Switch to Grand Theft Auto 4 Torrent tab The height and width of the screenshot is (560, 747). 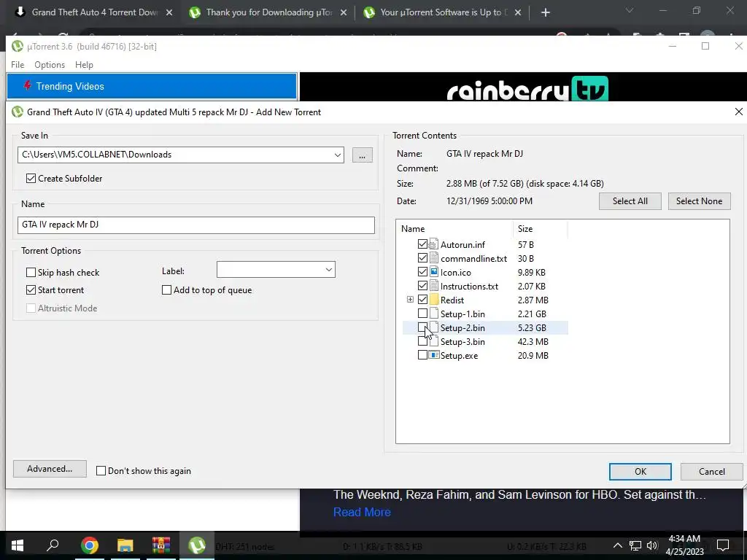pyautogui.click(x=95, y=12)
